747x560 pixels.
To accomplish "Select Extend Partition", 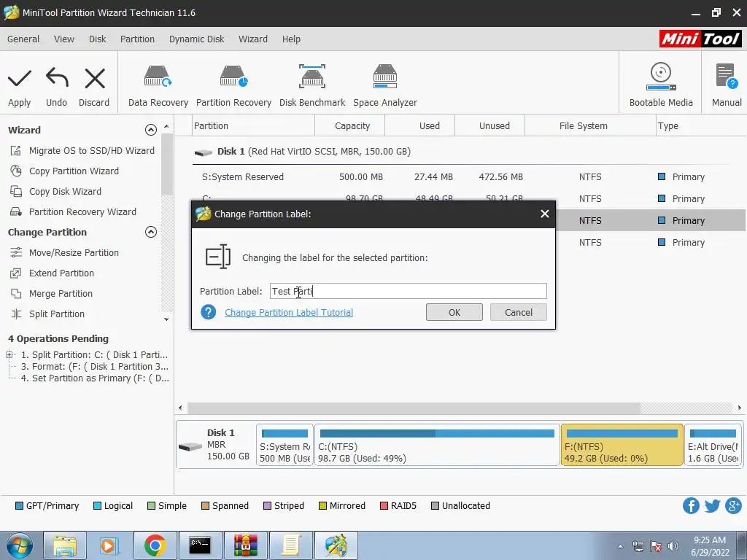I will click(53, 273).
